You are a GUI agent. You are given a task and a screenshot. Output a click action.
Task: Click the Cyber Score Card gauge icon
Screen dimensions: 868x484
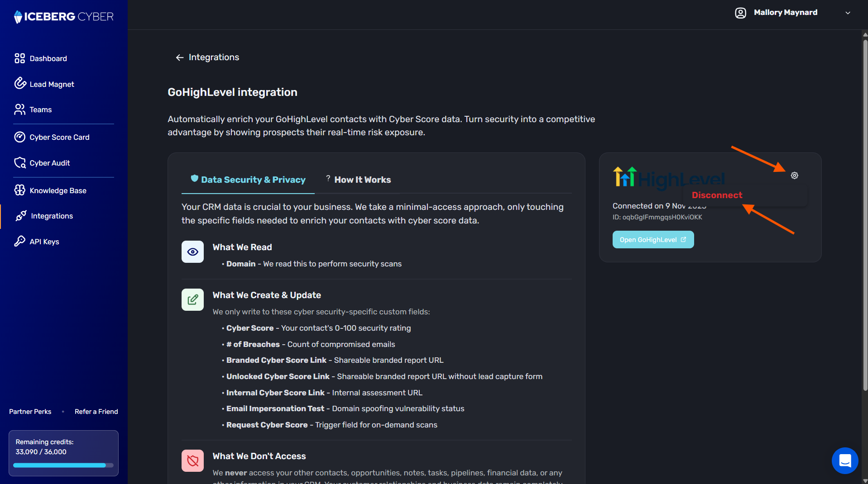tap(19, 137)
